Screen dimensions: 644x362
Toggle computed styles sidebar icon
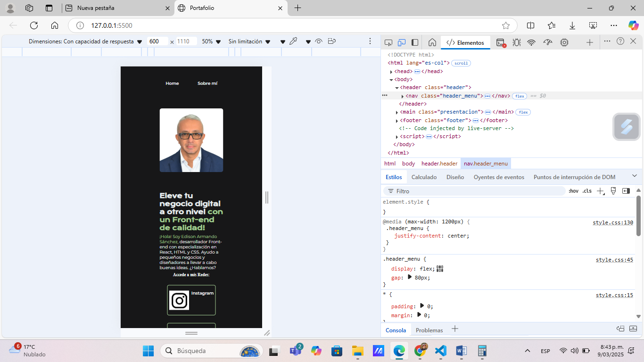[x=626, y=191]
